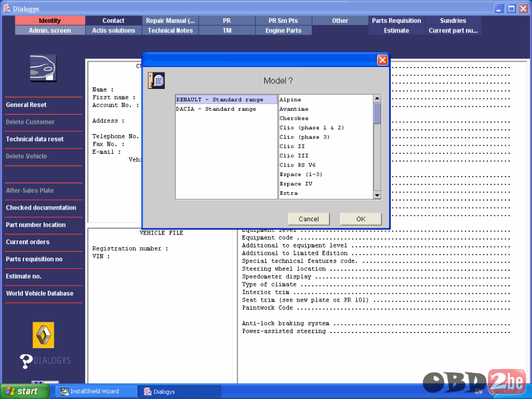The width and height of the screenshot is (532, 399).
Task: Open World Vehicle Database
Action: coord(39,294)
